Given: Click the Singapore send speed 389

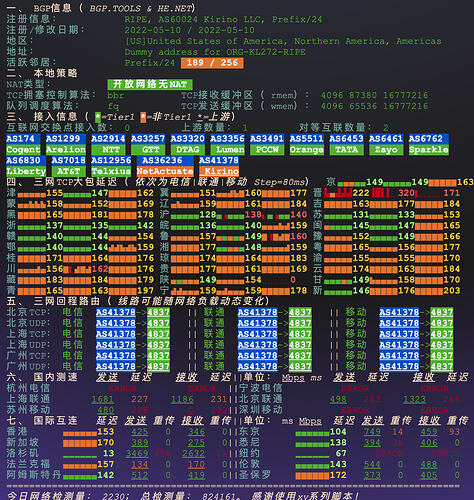Looking at the screenshot, I should click(140, 442).
